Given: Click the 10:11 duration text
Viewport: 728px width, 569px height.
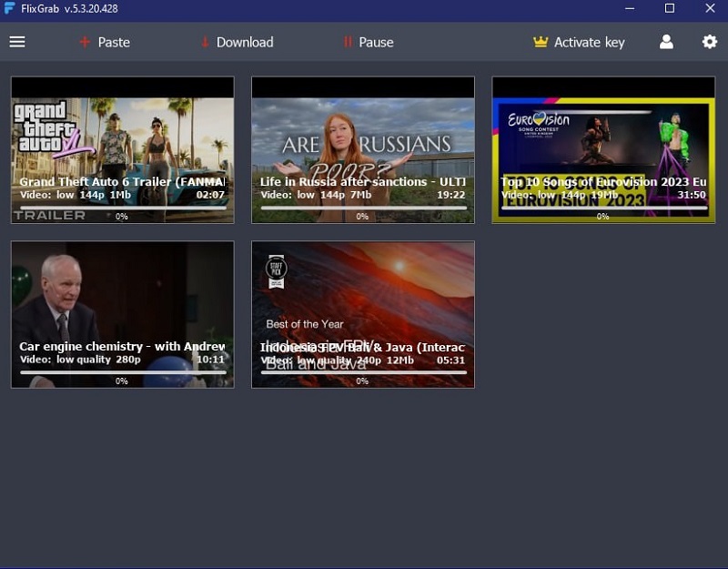Looking at the screenshot, I should click(x=210, y=360).
